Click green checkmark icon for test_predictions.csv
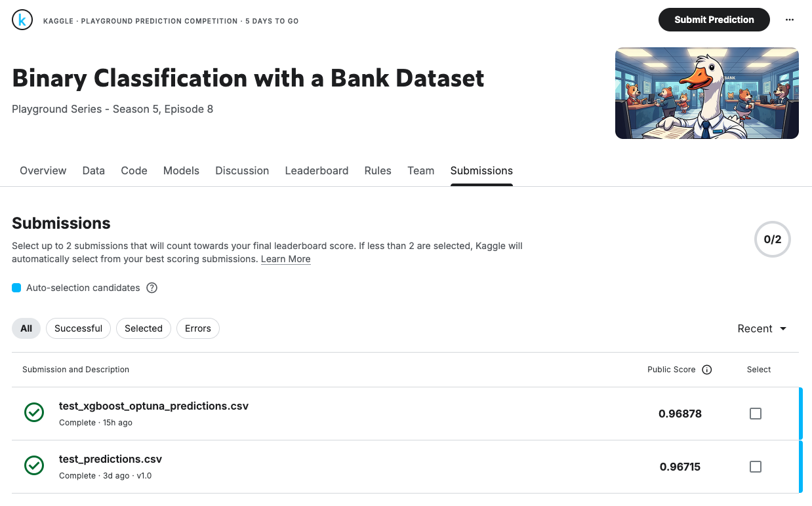 click(x=34, y=465)
